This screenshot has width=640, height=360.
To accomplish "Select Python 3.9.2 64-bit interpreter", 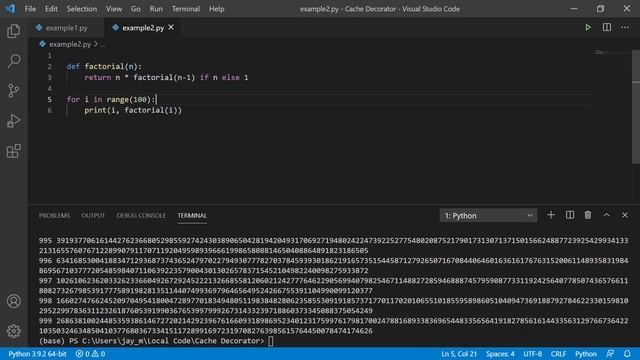I will point(37,354).
